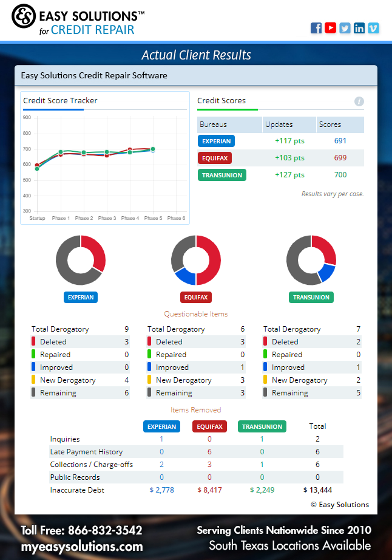Open the Facebook social icon
The width and height of the screenshot is (392, 560).
pos(316,28)
